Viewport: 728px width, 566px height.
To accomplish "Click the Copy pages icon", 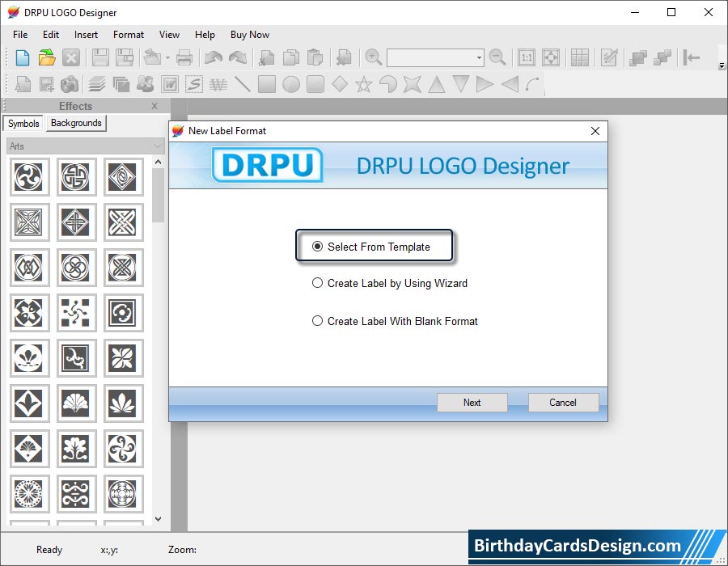I will pos(291,57).
